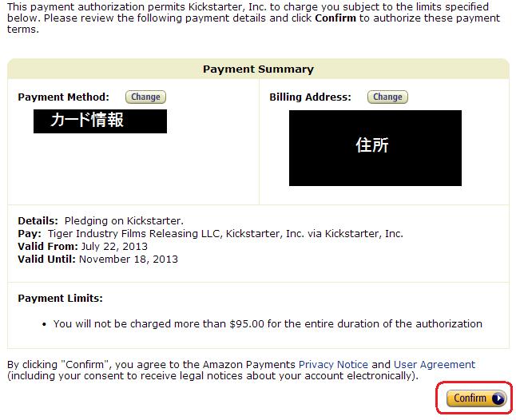Click the yellow Confirm button

476,398
